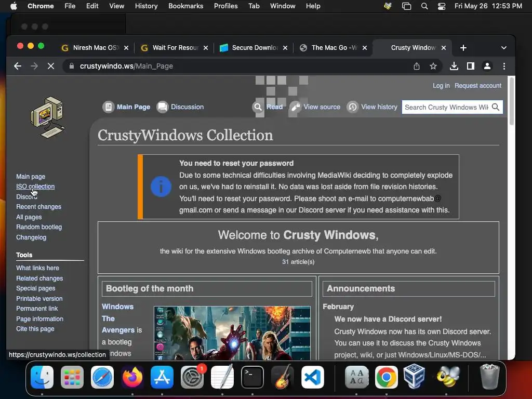532x399 pixels.
Task: Open the Discussion wiki tab
Action: [180, 107]
